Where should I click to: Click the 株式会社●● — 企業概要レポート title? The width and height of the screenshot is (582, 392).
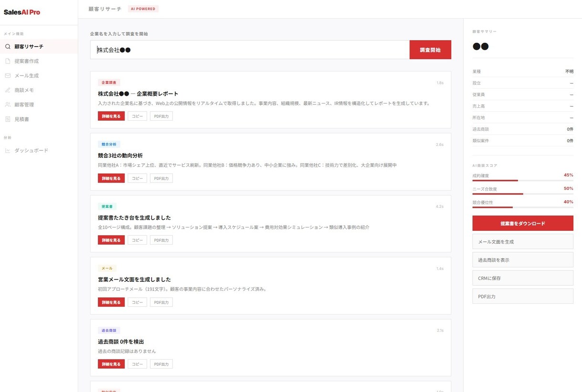pos(138,93)
